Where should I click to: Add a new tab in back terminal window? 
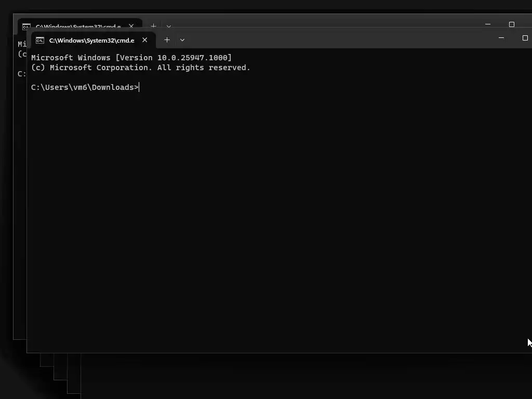pyautogui.click(x=153, y=25)
